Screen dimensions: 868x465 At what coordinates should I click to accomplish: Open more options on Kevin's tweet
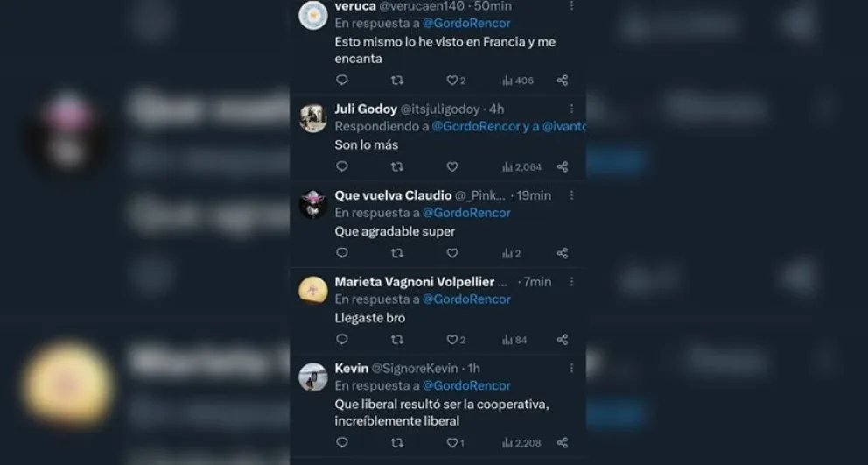point(572,368)
